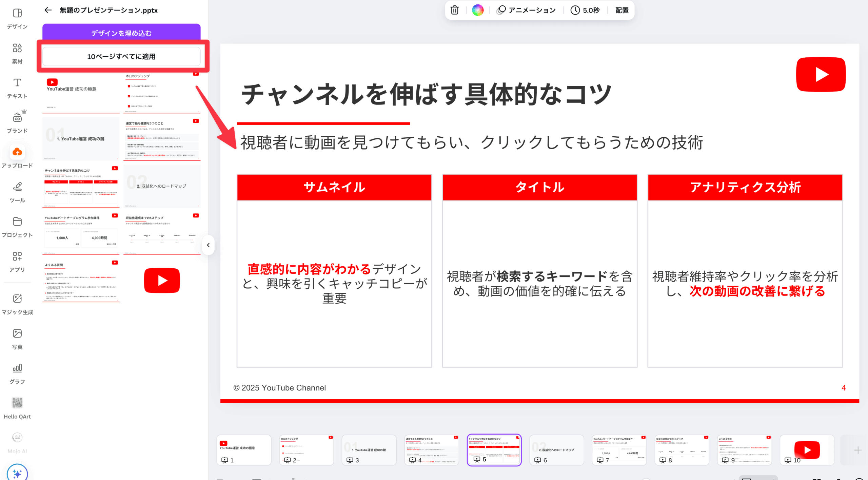This screenshot has width=868, height=480.
Task: Open the アプリ (Apps) panel
Action: (x=17, y=261)
